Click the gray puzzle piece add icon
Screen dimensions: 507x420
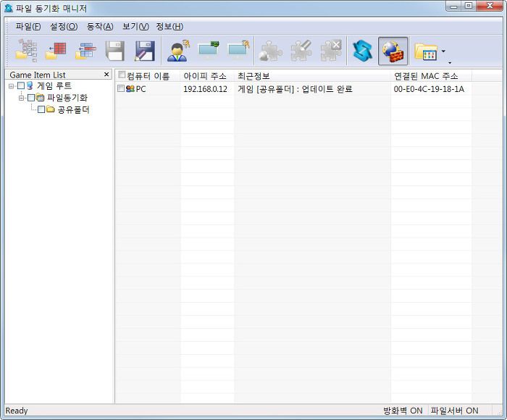pyautogui.click(x=270, y=51)
